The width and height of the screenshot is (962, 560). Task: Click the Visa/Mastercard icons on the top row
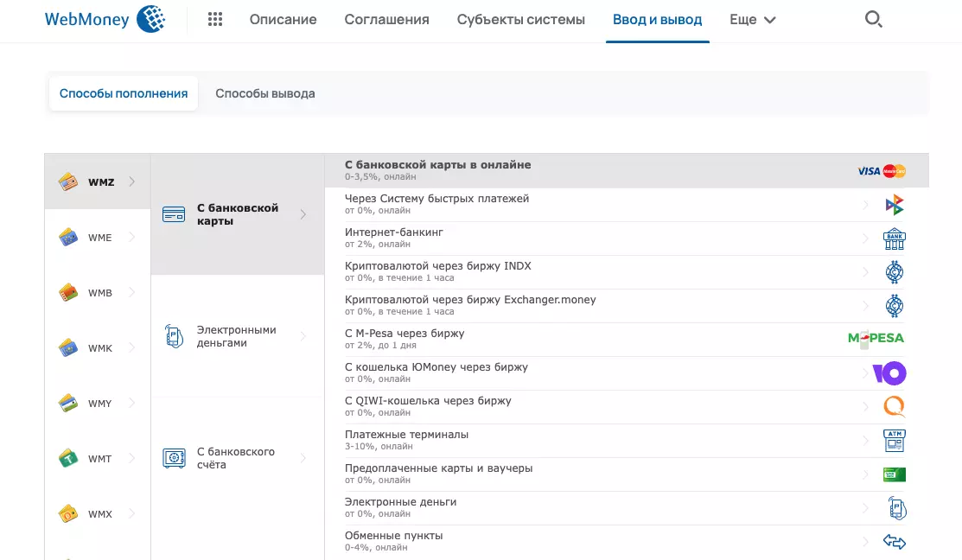pos(879,170)
